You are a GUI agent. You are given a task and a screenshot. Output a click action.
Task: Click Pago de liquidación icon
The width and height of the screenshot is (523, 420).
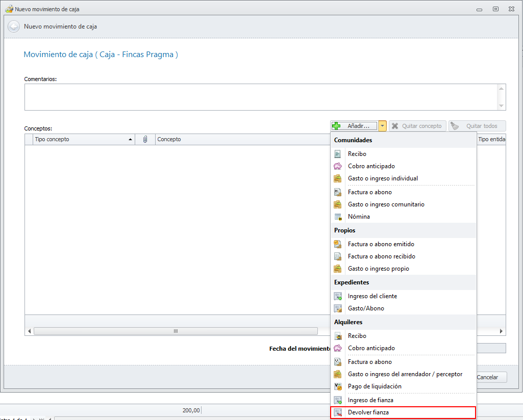338,386
